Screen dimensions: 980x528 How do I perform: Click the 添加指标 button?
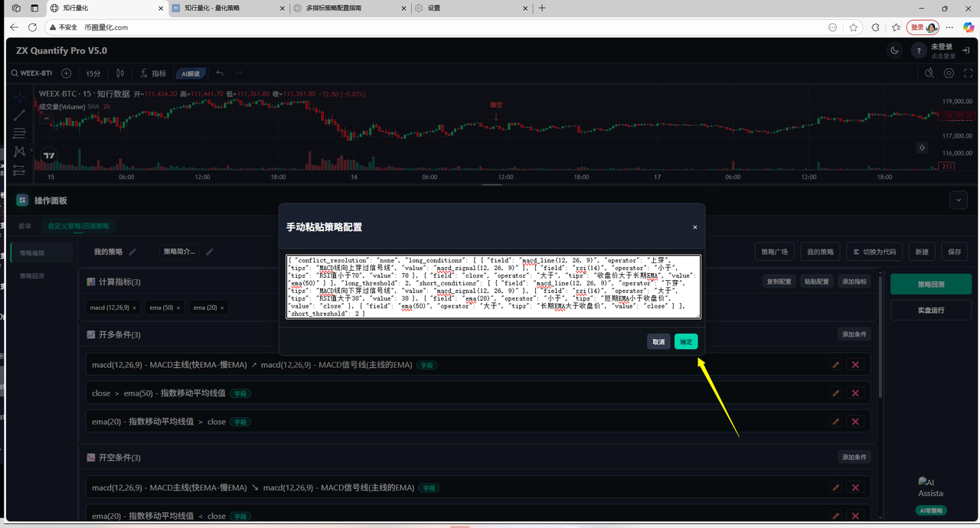pyautogui.click(x=854, y=282)
